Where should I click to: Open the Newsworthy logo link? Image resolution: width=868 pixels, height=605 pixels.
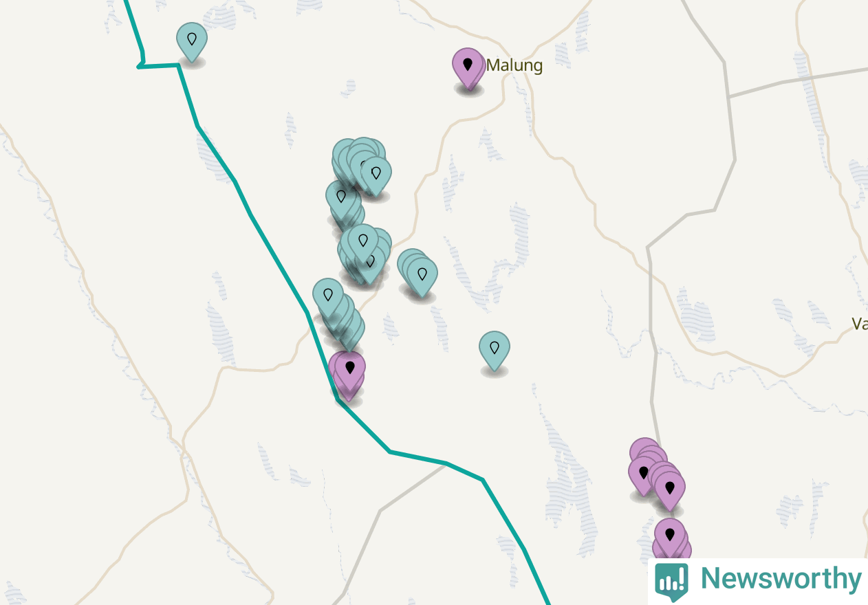point(758,581)
